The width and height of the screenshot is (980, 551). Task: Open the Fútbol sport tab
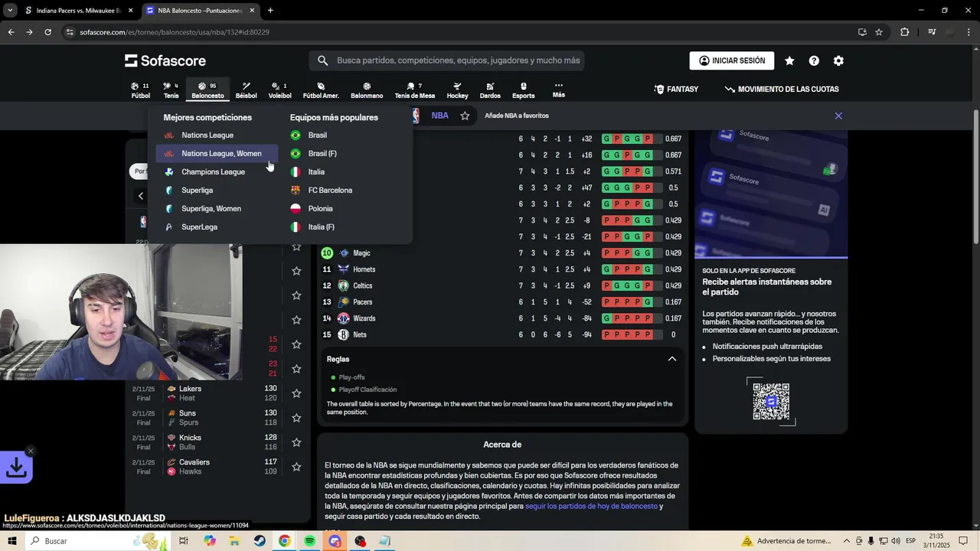click(141, 90)
